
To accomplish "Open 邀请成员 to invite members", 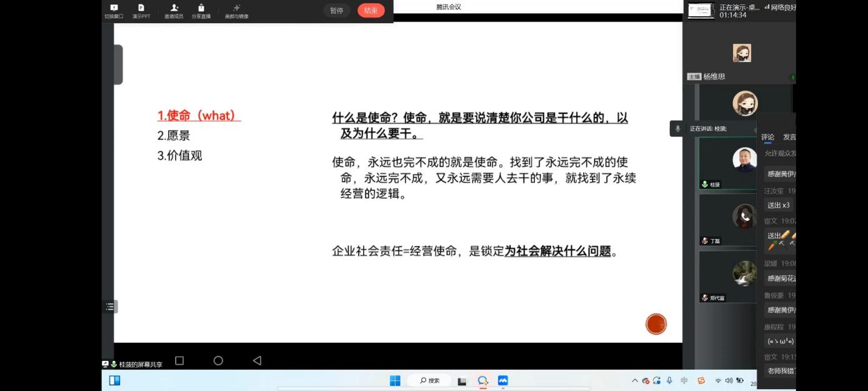I will click(x=173, y=11).
